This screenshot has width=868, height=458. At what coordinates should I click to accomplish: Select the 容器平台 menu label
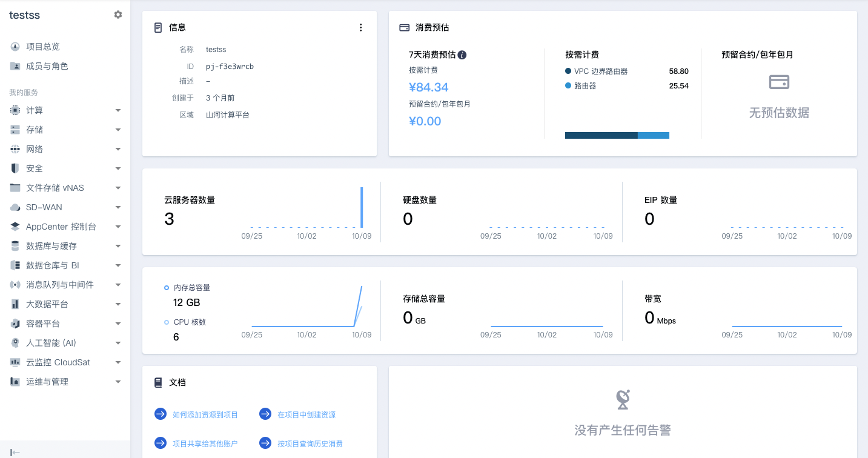43,324
